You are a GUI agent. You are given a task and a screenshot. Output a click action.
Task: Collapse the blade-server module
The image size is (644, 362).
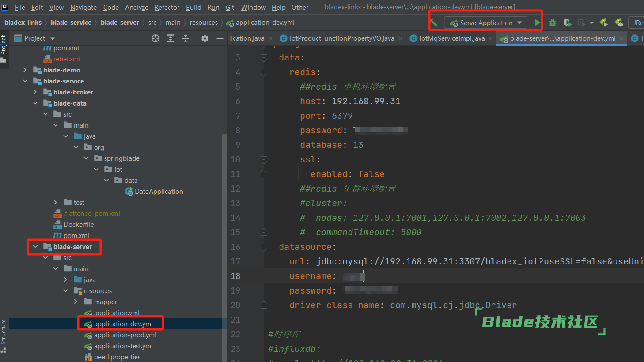pos(35,246)
